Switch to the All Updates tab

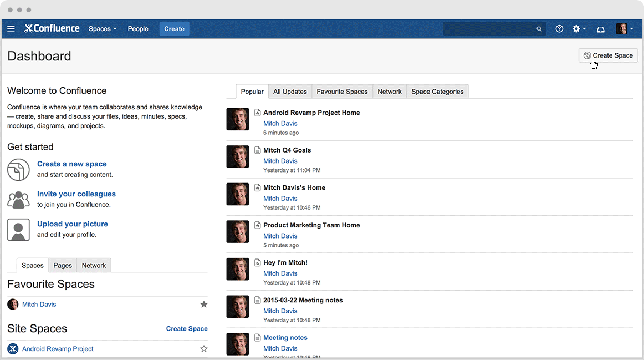pyautogui.click(x=290, y=92)
